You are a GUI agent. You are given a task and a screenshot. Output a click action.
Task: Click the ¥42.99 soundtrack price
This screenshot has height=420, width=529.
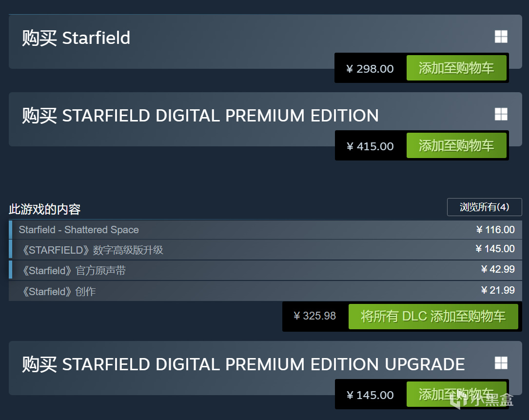(x=498, y=269)
